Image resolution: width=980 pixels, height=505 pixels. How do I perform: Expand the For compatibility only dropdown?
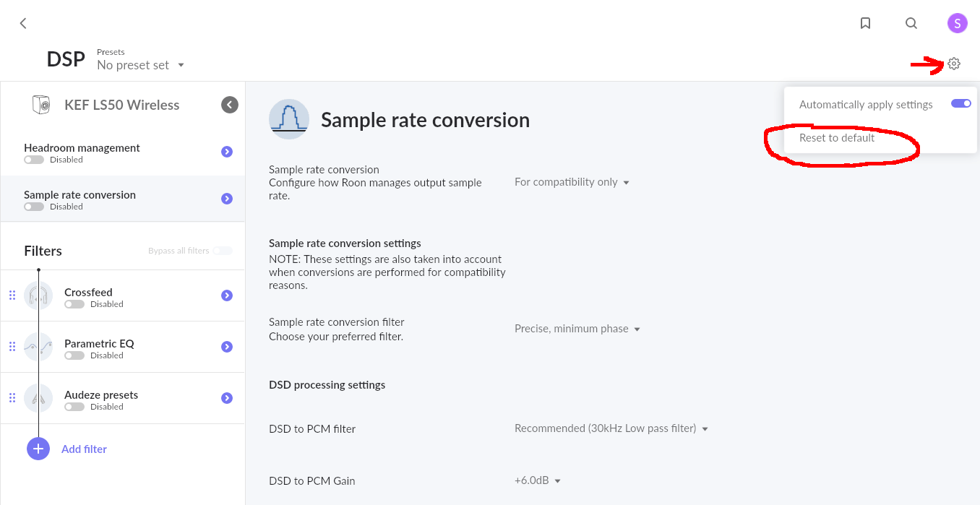(572, 182)
